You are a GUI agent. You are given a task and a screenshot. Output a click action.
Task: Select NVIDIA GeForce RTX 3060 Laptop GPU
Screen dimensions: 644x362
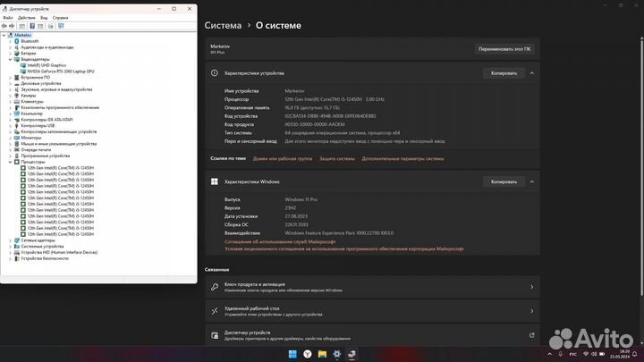point(61,72)
